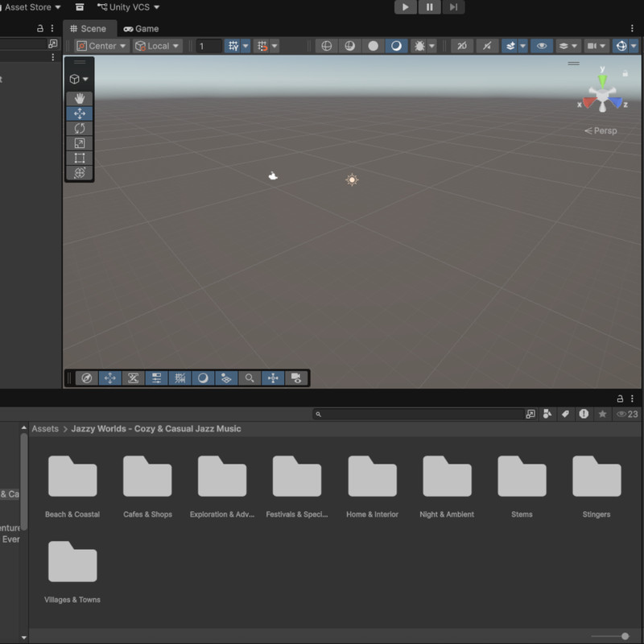Step forward one frame
The width and height of the screenshot is (644, 644).
453,7
